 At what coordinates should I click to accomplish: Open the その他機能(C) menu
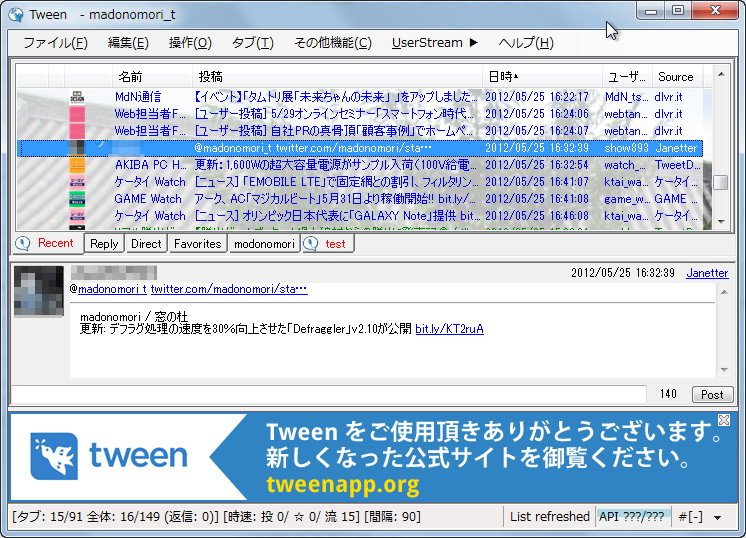333,43
